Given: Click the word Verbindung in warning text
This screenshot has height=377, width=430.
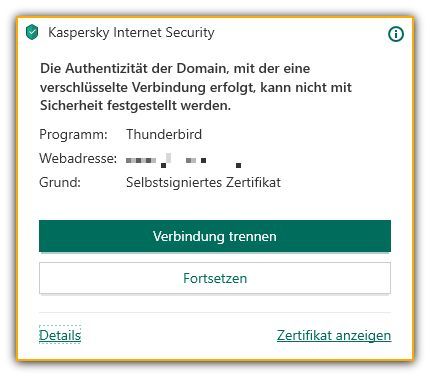Looking at the screenshot, I should [x=169, y=87].
